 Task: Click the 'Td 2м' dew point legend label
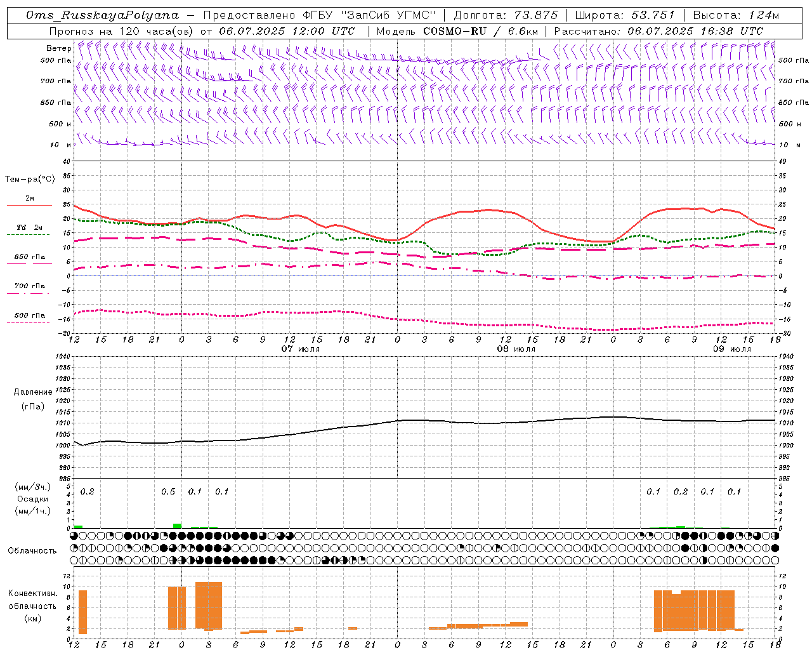[29, 227]
